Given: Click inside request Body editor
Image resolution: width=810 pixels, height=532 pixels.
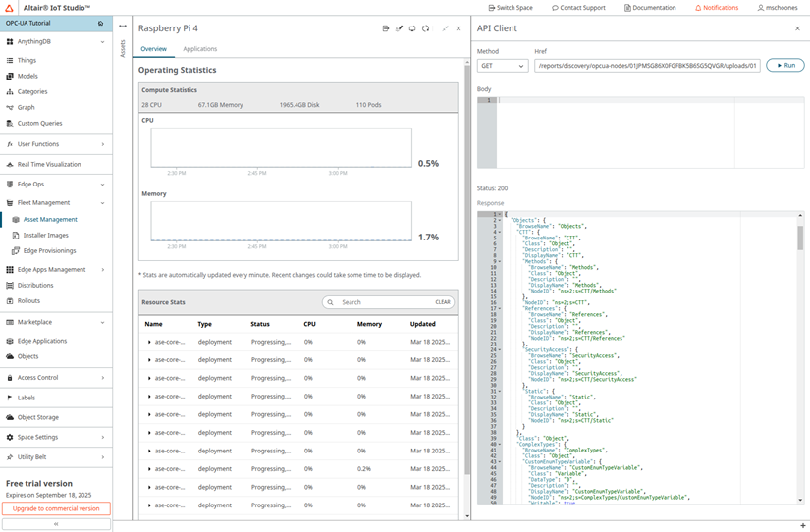Looking at the screenshot, I should coord(650,133).
